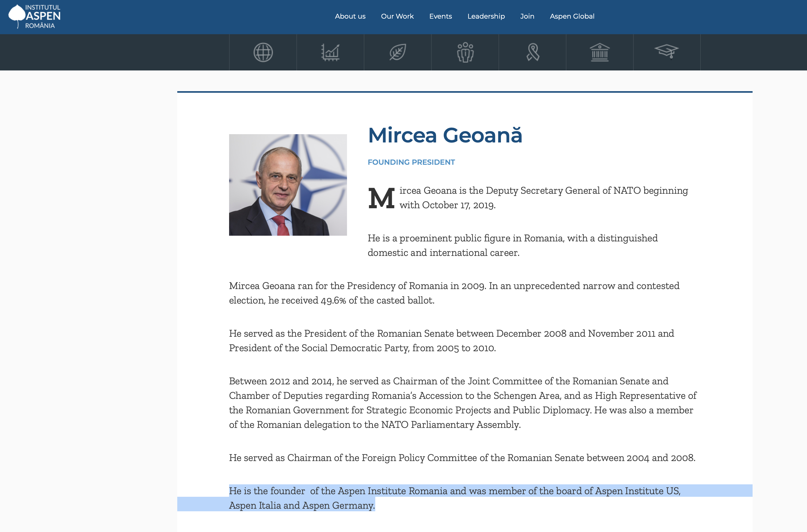
Task: Click the paragraph about 2009 Presidency run
Action: click(x=454, y=293)
